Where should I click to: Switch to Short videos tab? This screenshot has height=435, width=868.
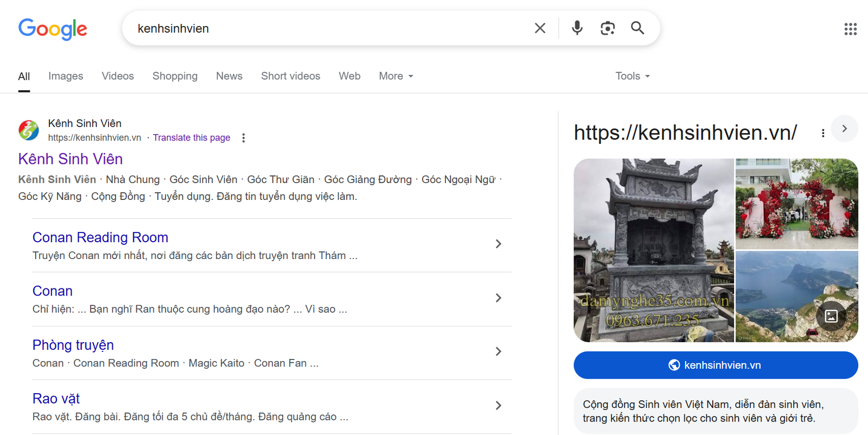(x=291, y=76)
